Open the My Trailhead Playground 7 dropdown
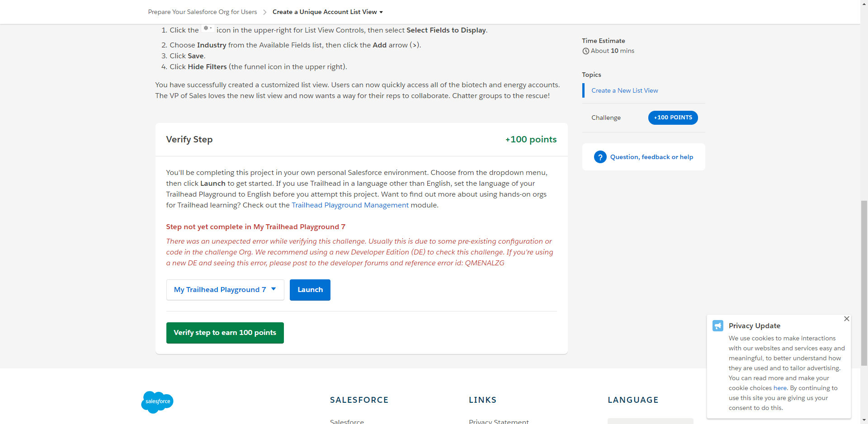The height and width of the screenshot is (424, 868). coord(225,290)
